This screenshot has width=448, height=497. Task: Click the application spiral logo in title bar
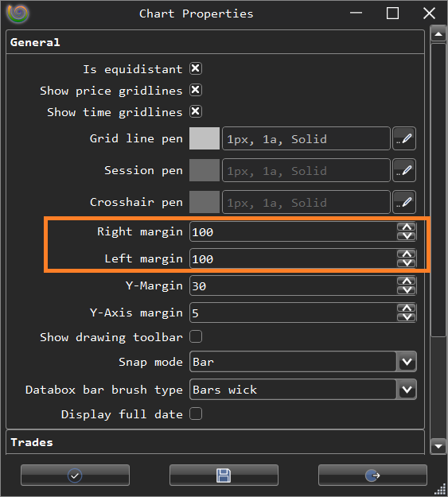click(x=18, y=14)
